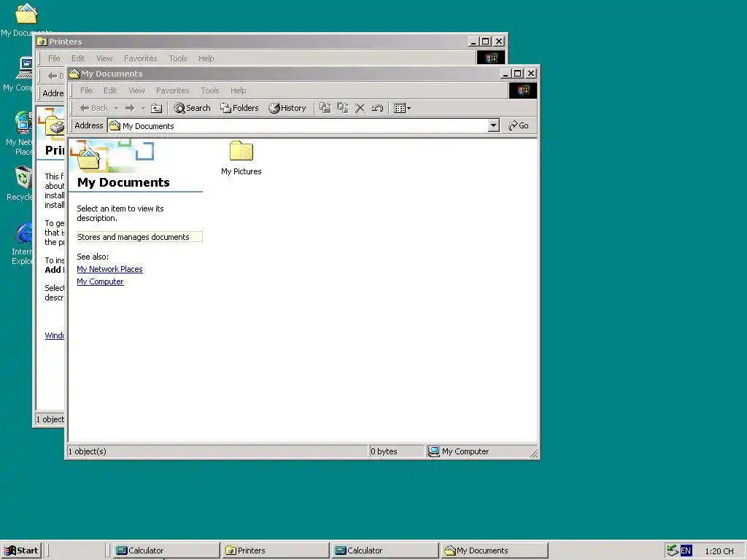
Task: Open Help menu in Printers window
Action: pos(206,58)
